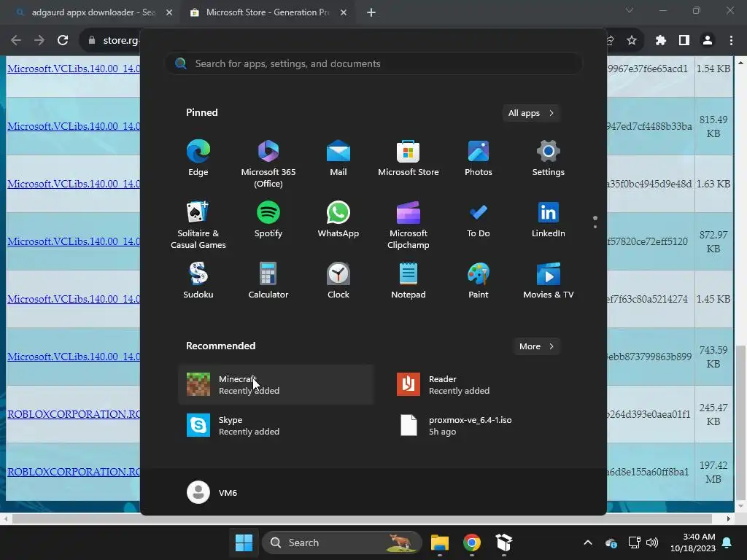Expand All apps list
This screenshot has height=560, width=747.
point(531,113)
